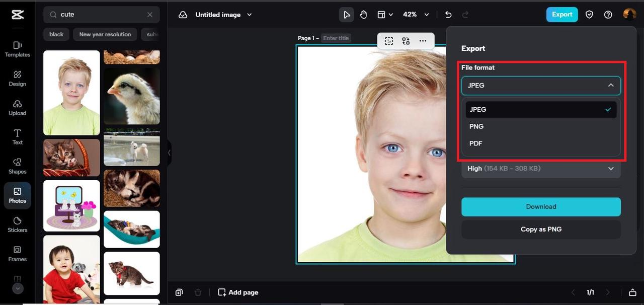Select the blond boy photo thumbnail
The width and height of the screenshot is (644, 305).
71,93
